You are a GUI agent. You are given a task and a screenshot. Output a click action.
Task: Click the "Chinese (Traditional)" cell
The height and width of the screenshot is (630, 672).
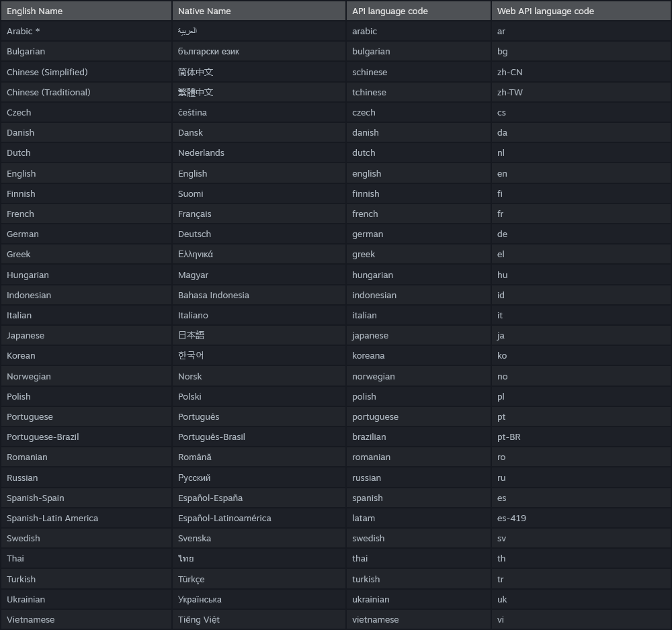[x=86, y=92]
